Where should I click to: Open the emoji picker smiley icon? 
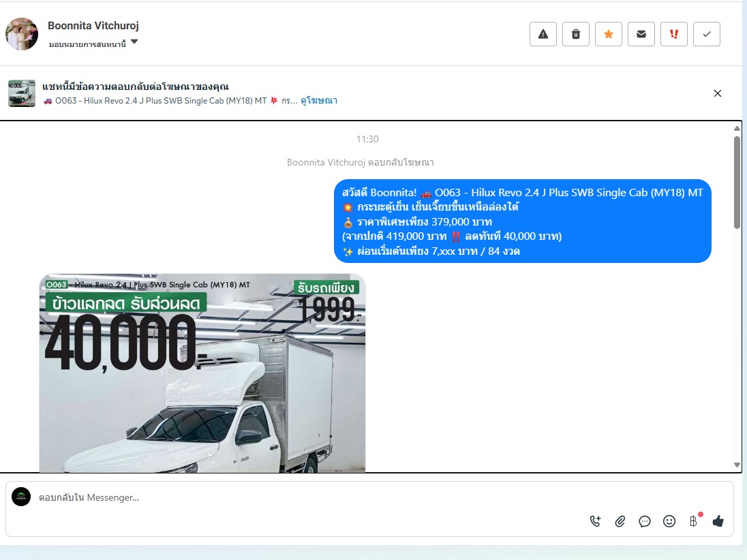pyautogui.click(x=669, y=521)
